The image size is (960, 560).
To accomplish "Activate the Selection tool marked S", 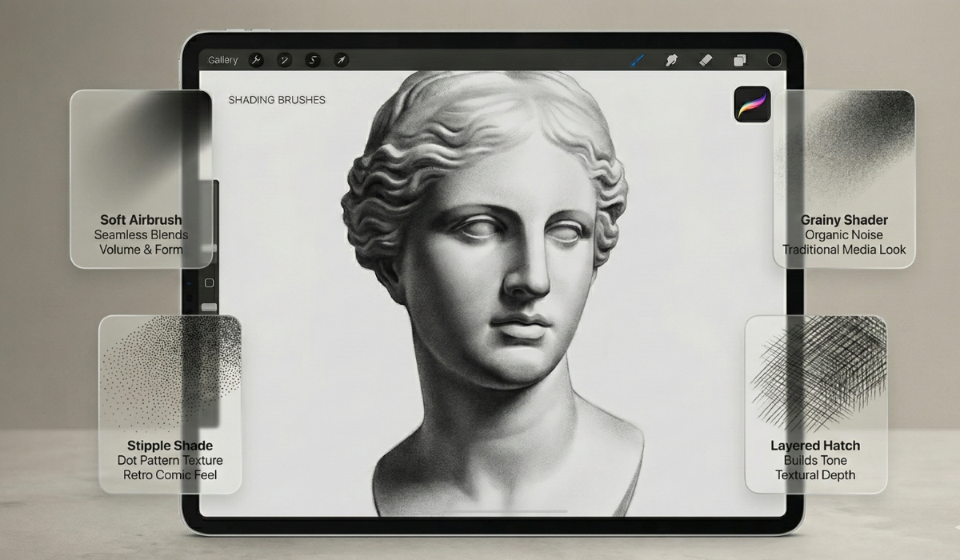I will click(x=313, y=59).
